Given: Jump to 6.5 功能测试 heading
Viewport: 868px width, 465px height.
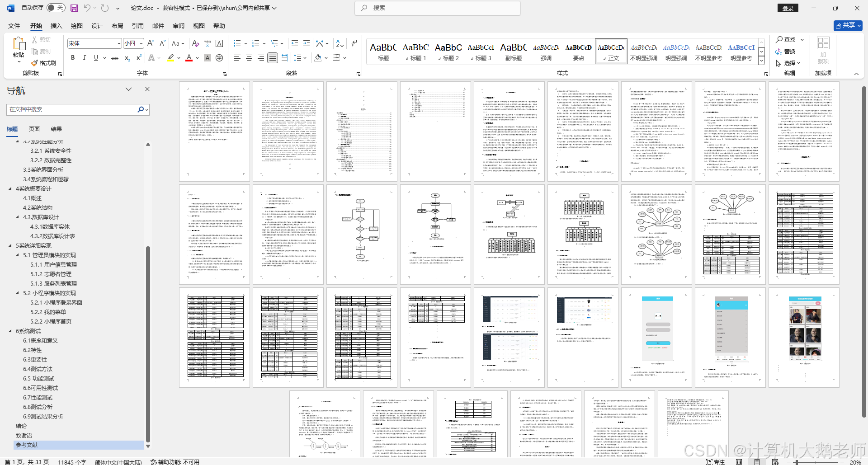Looking at the screenshot, I should tap(38, 379).
